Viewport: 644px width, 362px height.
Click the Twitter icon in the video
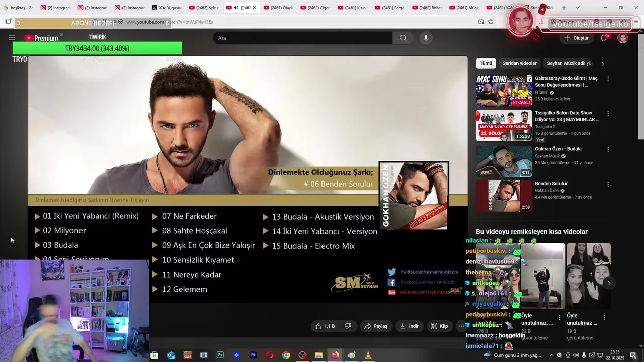click(391, 272)
